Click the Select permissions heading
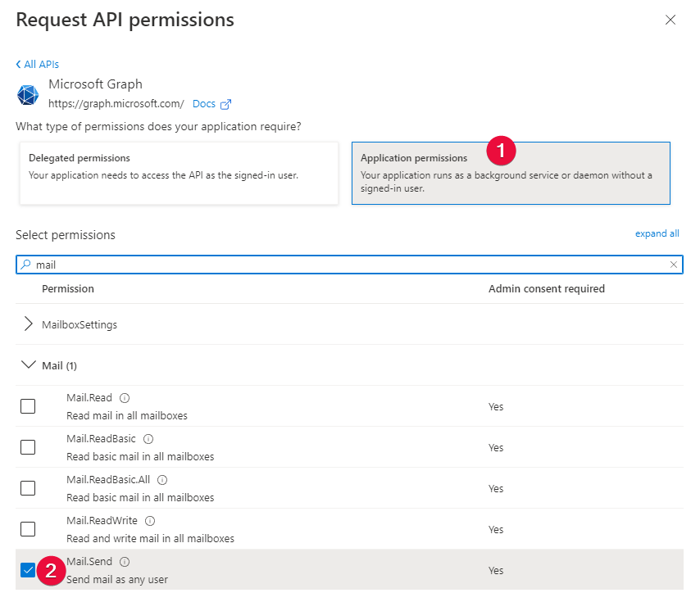 pos(66,235)
